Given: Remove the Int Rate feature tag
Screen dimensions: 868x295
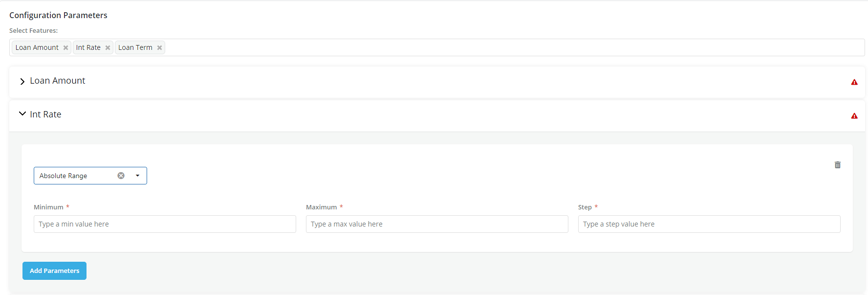Looking at the screenshot, I should [x=108, y=48].
